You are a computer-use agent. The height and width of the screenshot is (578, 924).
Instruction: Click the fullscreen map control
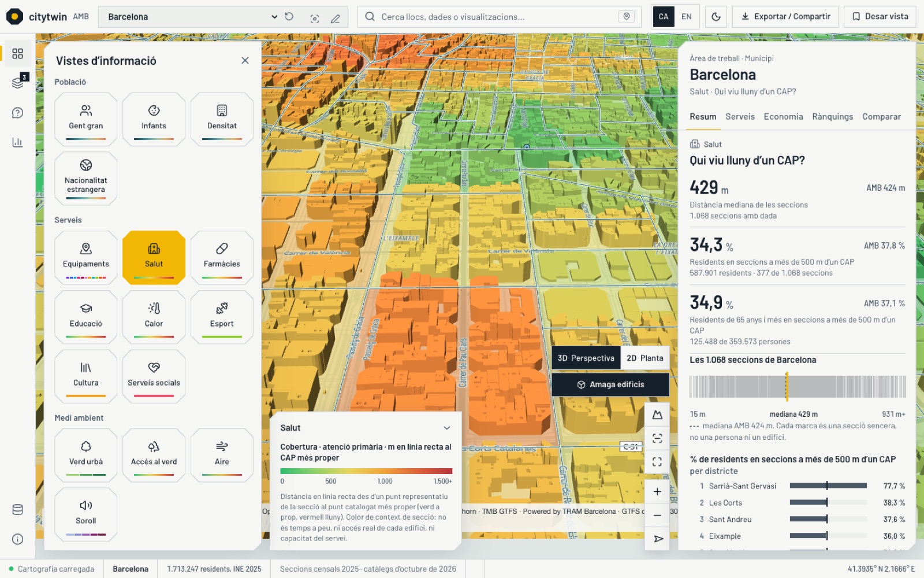click(x=657, y=462)
